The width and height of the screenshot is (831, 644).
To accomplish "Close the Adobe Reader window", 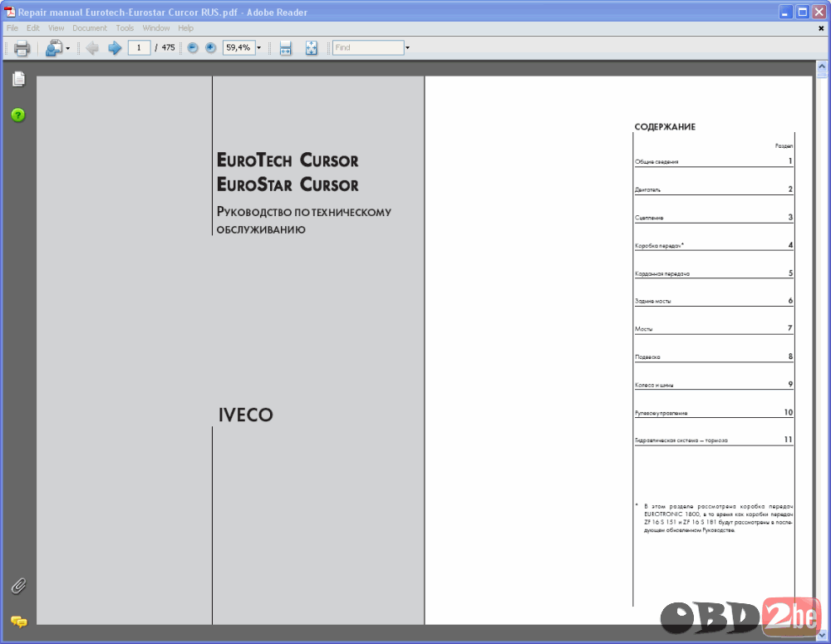I will pyautogui.click(x=819, y=12).
